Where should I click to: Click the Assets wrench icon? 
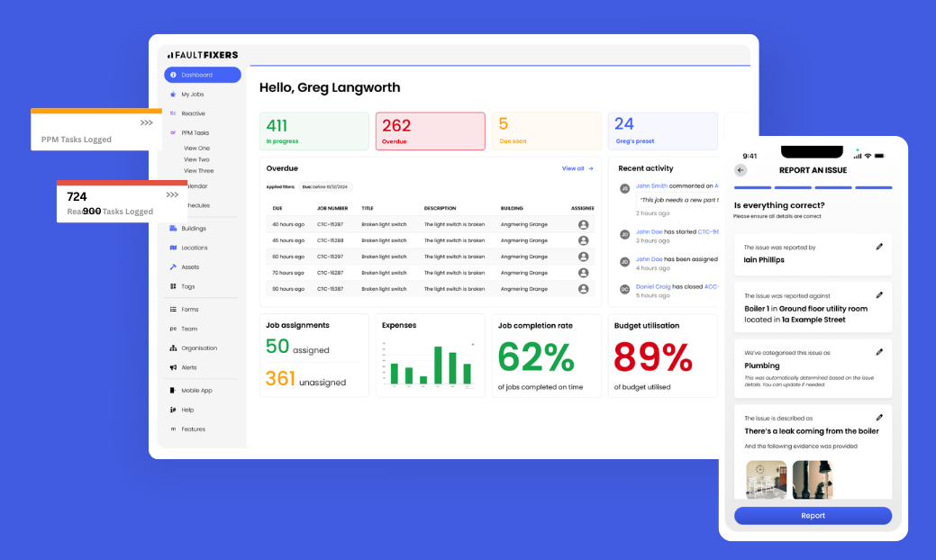pos(173,267)
